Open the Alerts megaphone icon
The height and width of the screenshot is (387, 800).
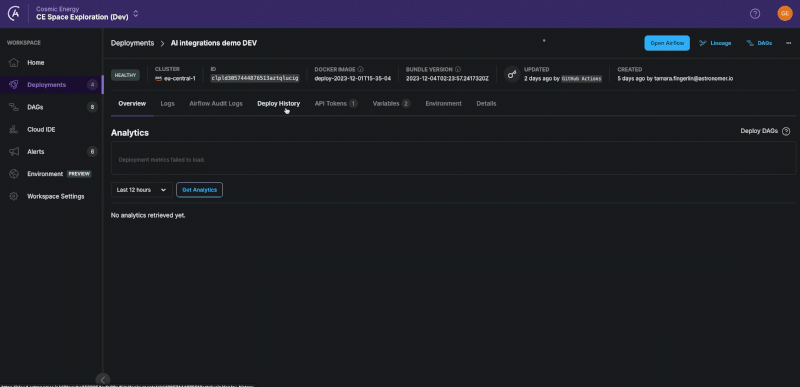click(x=14, y=151)
